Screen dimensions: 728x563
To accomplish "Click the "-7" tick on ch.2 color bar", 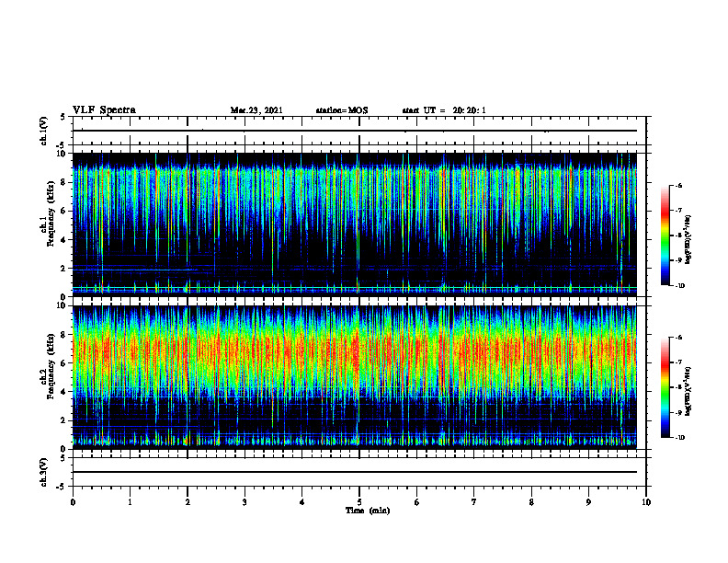I will pyautogui.click(x=678, y=362).
